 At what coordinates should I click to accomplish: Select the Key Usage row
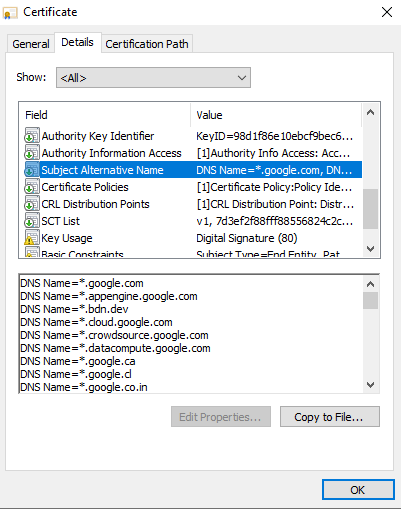[x=193, y=238]
